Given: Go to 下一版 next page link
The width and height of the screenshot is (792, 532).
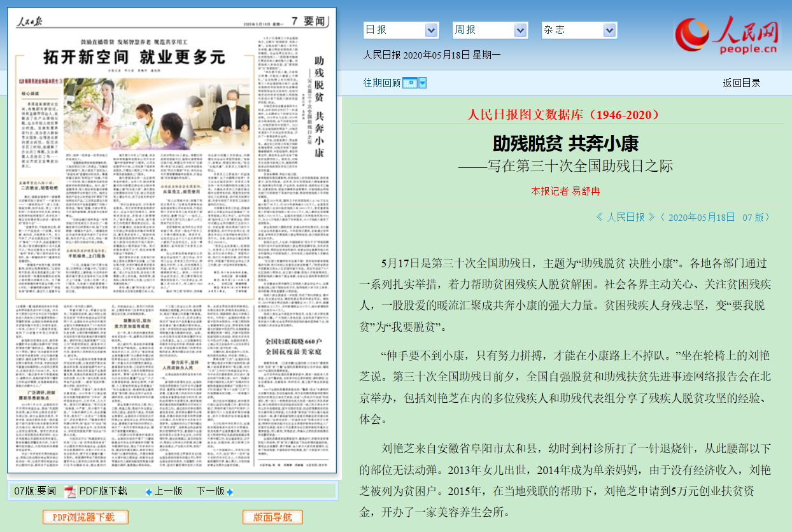Looking at the screenshot, I should click(209, 491).
